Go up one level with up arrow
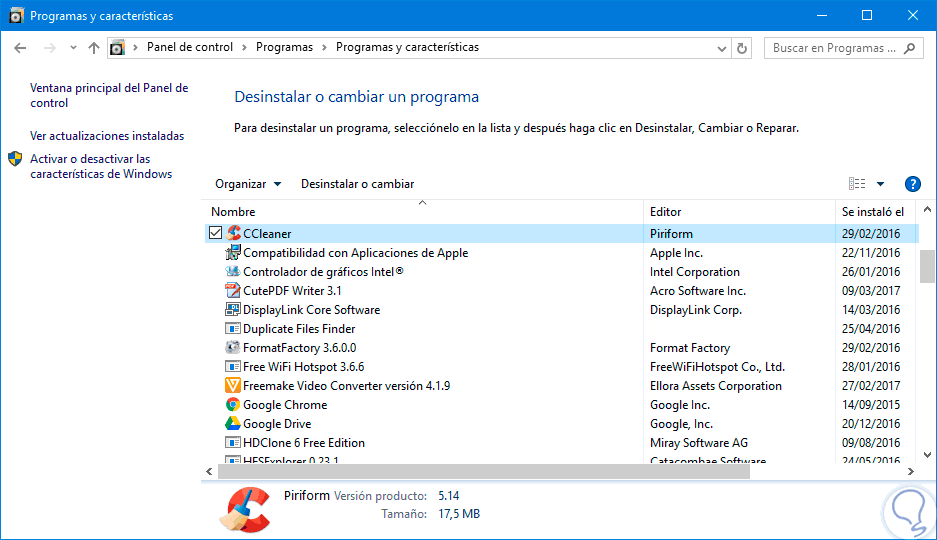937x540 pixels. 94,48
